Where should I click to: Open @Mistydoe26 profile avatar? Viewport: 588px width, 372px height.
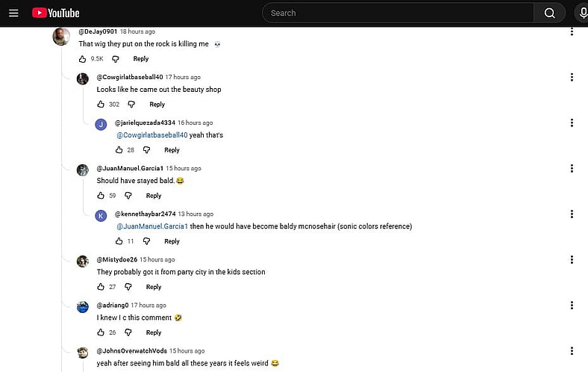[83, 261]
